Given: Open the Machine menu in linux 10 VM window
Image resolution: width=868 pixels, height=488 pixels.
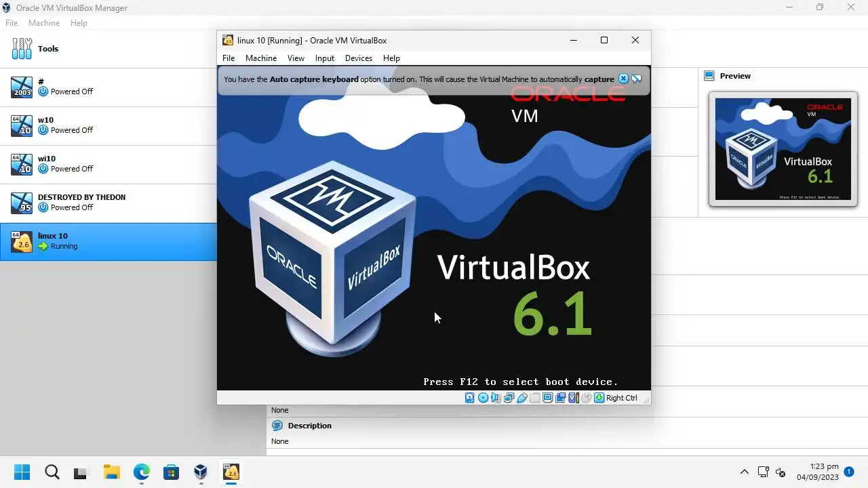Looking at the screenshot, I should [x=261, y=58].
